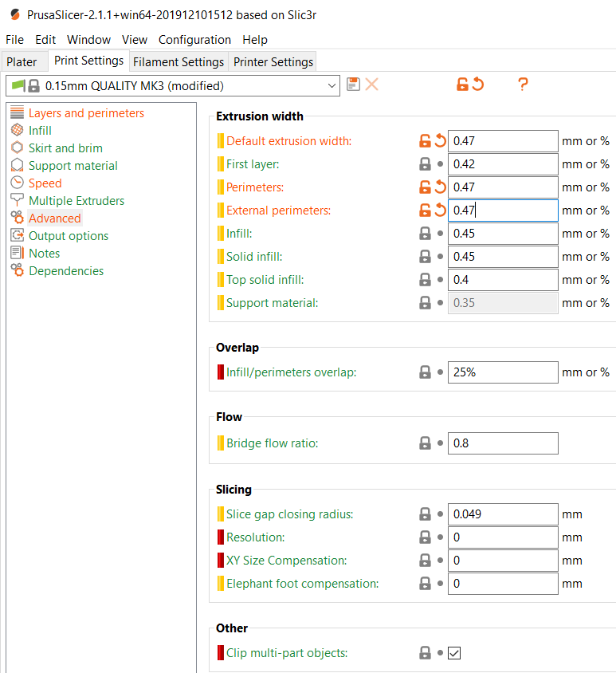This screenshot has height=673, width=616.
Task: Open the Edit menu
Action: pyautogui.click(x=45, y=40)
